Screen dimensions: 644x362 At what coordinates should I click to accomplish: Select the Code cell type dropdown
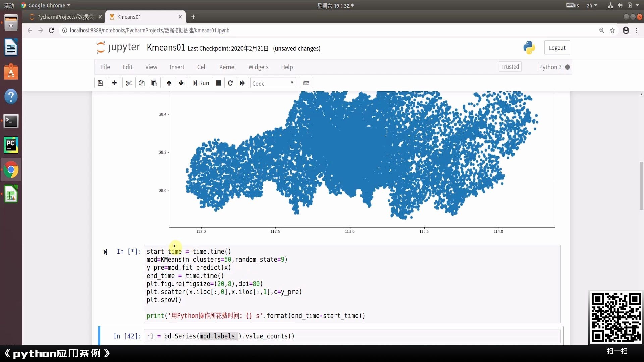click(272, 83)
